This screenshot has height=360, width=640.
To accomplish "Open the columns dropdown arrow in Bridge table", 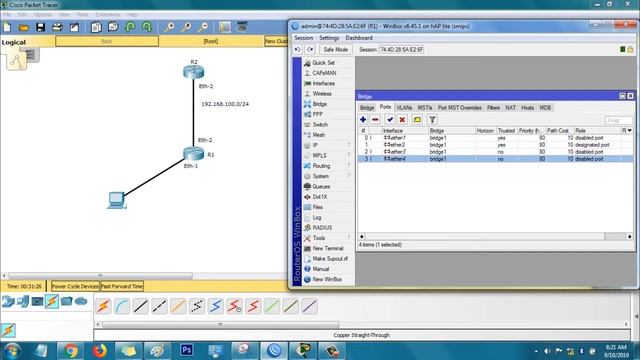I will coord(630,131).
